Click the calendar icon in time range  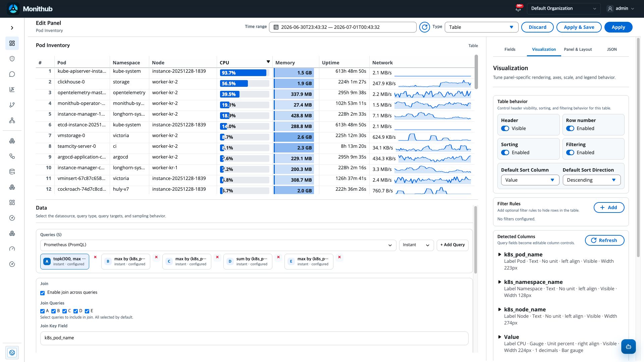pyautogui.click(x=276, y=27)
